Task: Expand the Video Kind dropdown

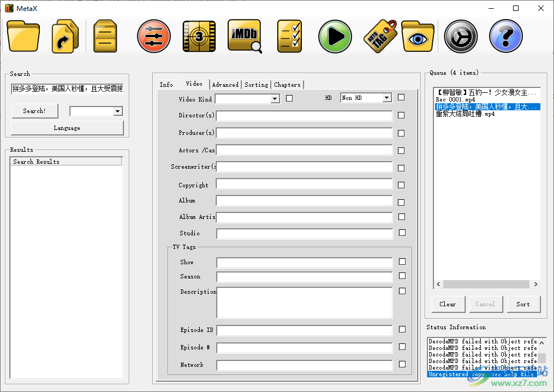Action: 275,99
